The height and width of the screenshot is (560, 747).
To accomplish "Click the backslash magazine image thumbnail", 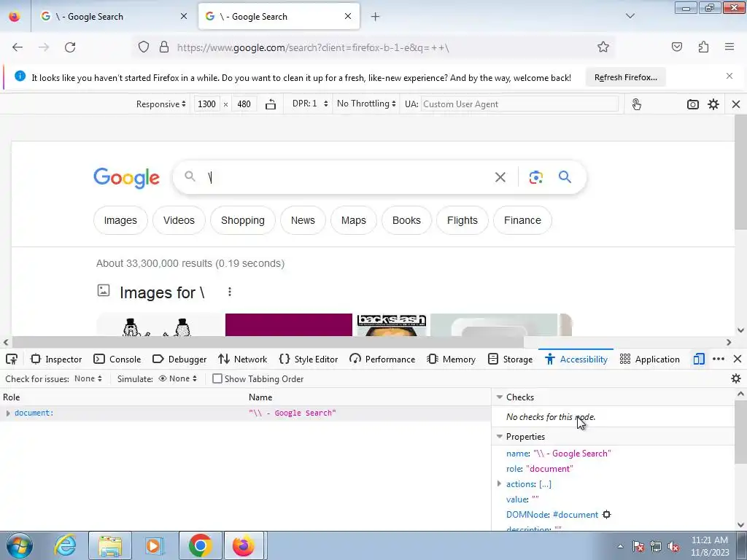I will (x=391, y=324).
